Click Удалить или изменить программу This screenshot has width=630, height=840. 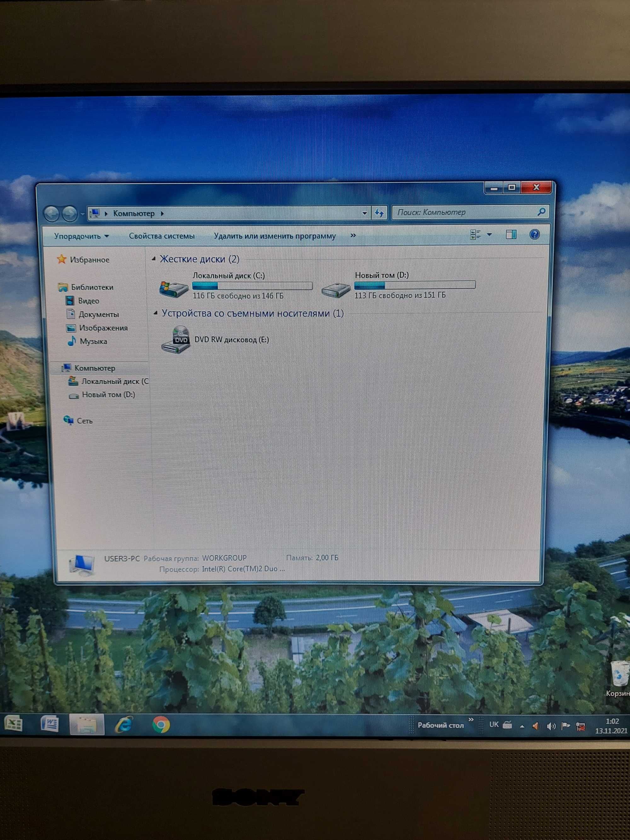pos(275,236)
